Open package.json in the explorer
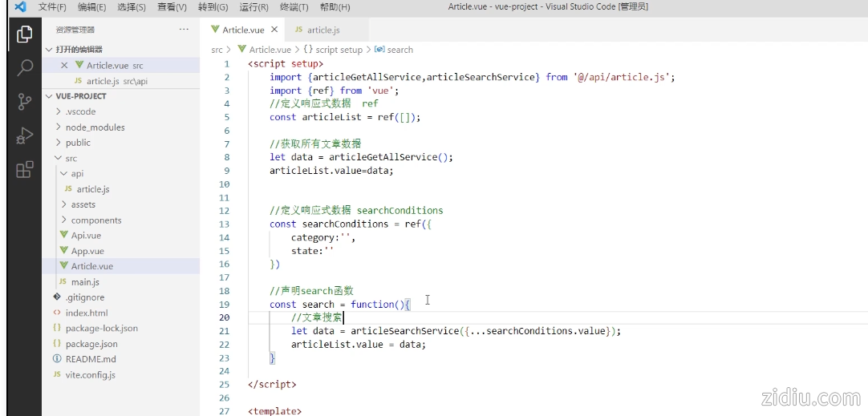Screen dimensions: 868x416 tap(91, 344)
